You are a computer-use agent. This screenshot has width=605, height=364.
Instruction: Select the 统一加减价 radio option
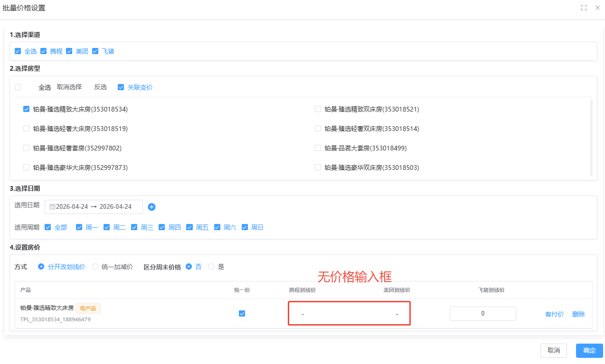(x=95, y=267)
